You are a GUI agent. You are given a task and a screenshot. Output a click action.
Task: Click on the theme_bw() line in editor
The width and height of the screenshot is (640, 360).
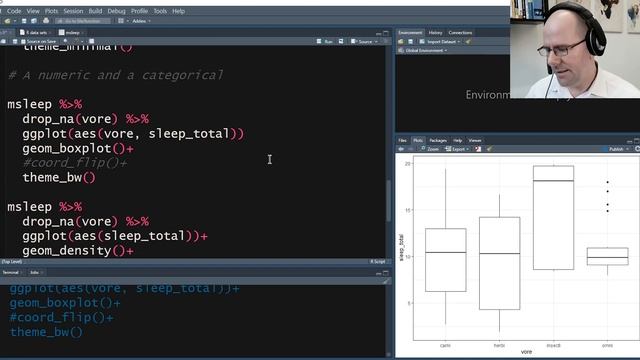pos(59,178)
